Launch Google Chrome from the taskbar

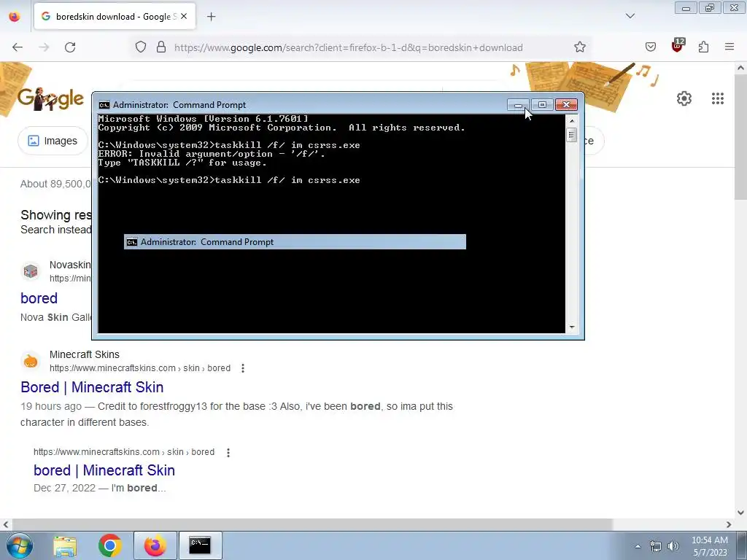click(x=110, y=545)
